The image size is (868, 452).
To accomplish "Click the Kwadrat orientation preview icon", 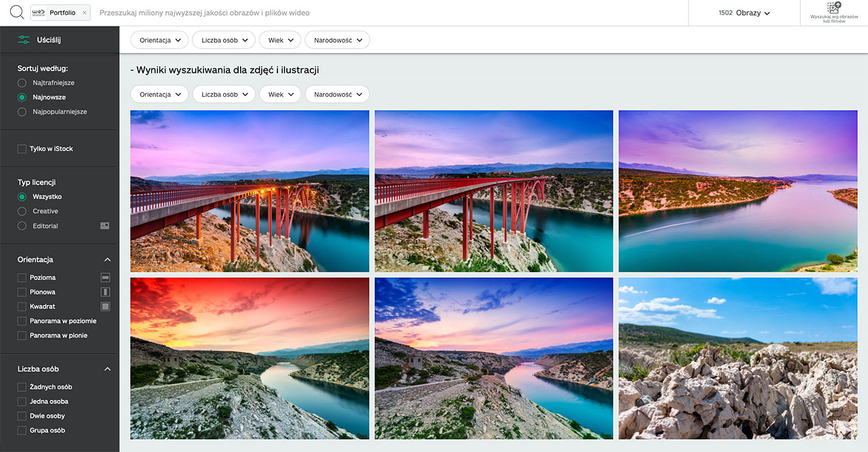I will pos(105,306).
